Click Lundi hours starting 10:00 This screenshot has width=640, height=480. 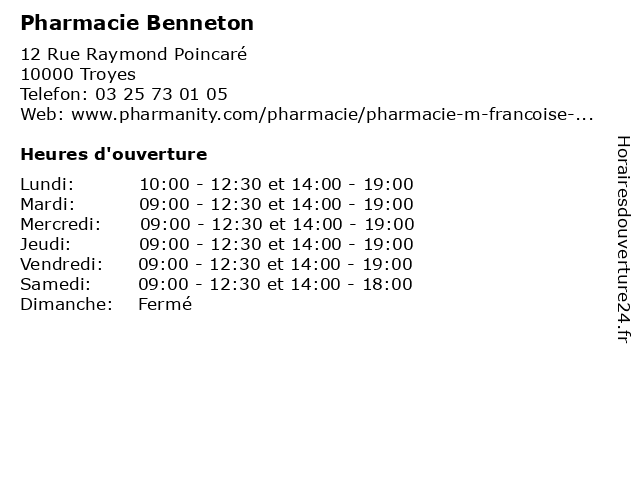tap(276, 184)
